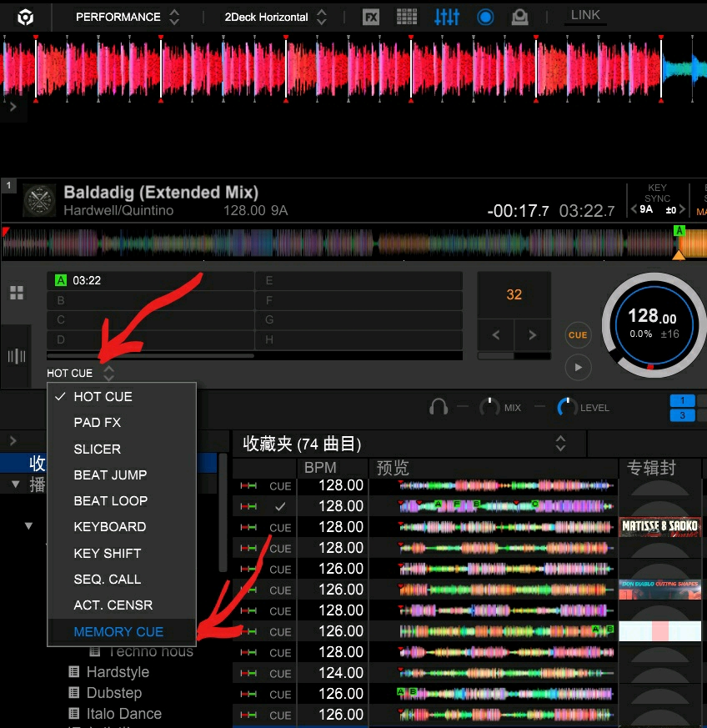Click the Baldadig album artwork thumbnail

pos(39,201)
